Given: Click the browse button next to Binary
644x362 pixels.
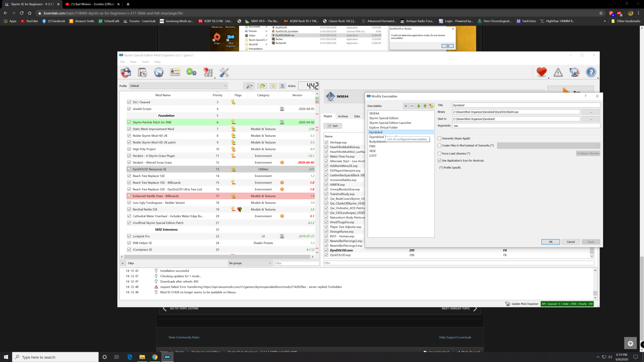Looking at the screenshot, I should pos(591,112).
